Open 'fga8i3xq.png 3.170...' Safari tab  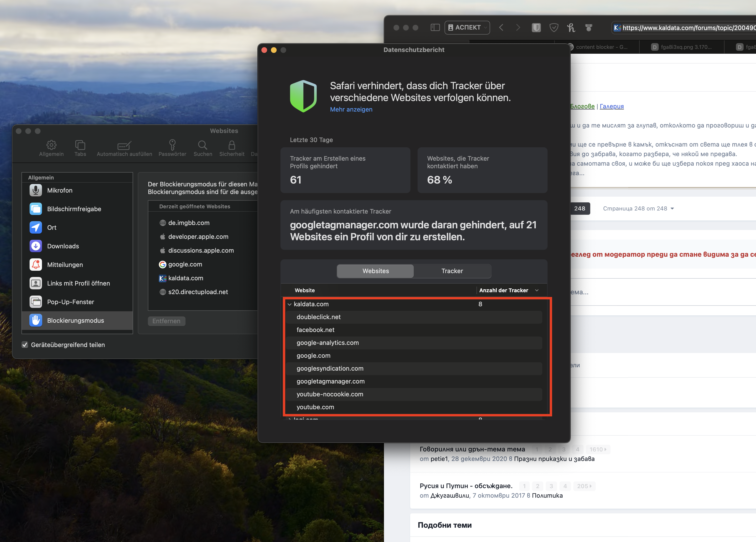(682, 47)
